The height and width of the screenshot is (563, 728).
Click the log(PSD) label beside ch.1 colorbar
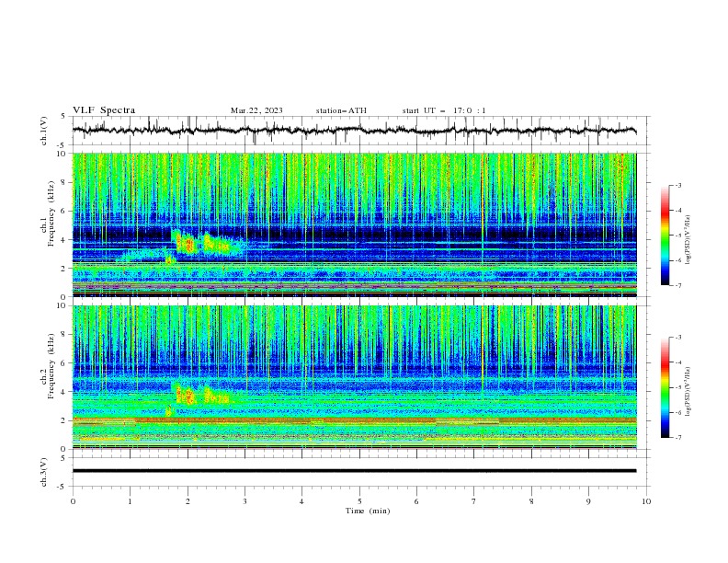(x=689, y=240)
